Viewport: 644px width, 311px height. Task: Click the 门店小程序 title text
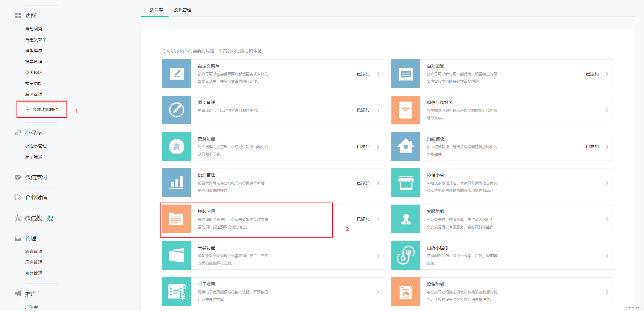[437, 248]
